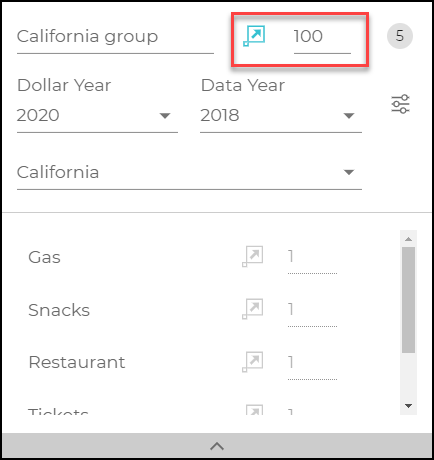This screenshot has height=460, width=434.
Task: Open the advanced settings sliders icon
Action: point(400,104)
